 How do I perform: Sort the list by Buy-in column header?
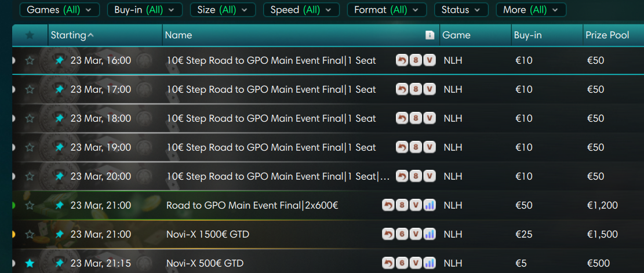pyautogui.click(x=527, y=35)
